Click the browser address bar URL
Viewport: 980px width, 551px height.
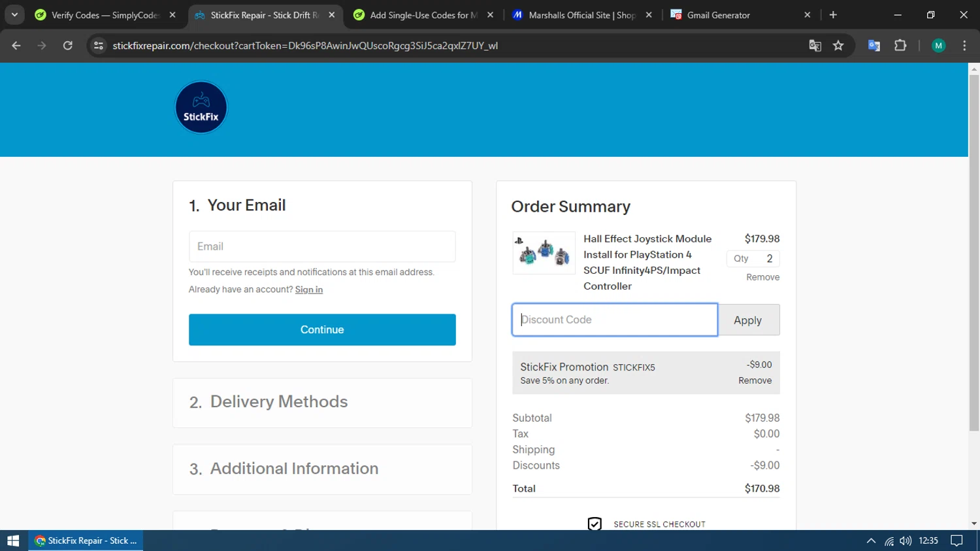click(305, 46)
